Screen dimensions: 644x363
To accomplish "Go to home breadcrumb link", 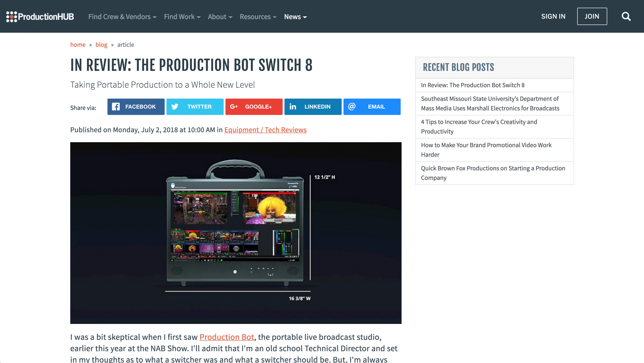I will click(x=78, y=45).
